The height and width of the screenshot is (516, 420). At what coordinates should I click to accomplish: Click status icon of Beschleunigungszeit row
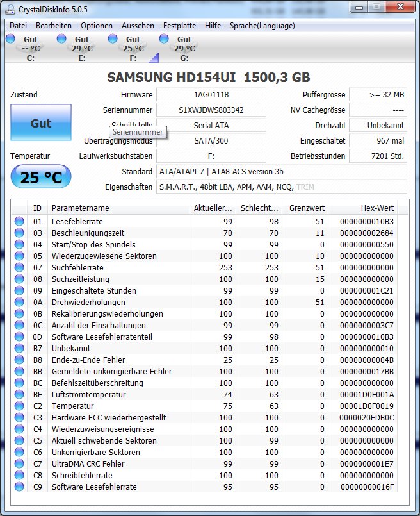19,233
